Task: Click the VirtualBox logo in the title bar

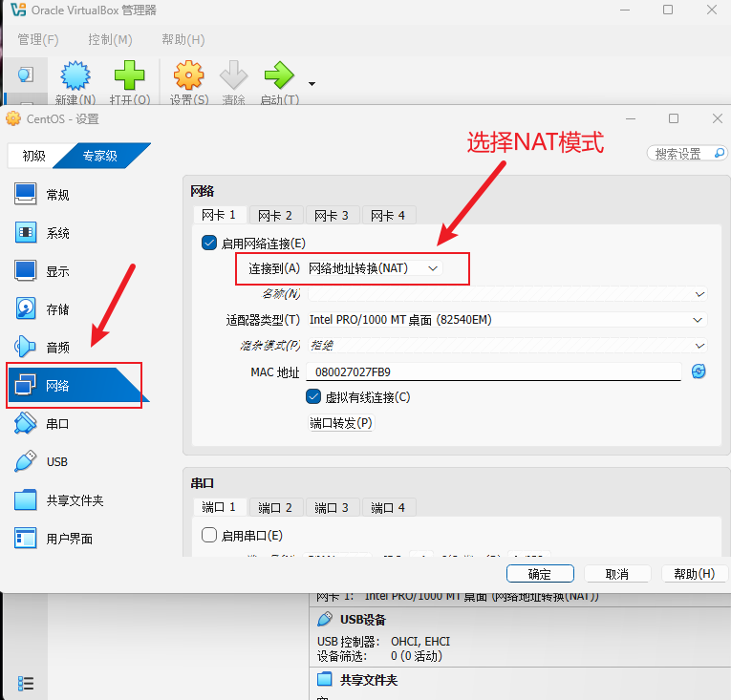Action: point(18,10)
